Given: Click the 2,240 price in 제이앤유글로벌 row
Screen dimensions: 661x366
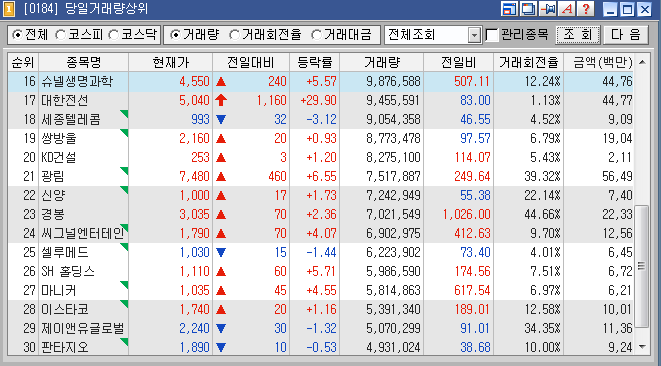Looking at the screenshot, I should [x=194, y=328].
